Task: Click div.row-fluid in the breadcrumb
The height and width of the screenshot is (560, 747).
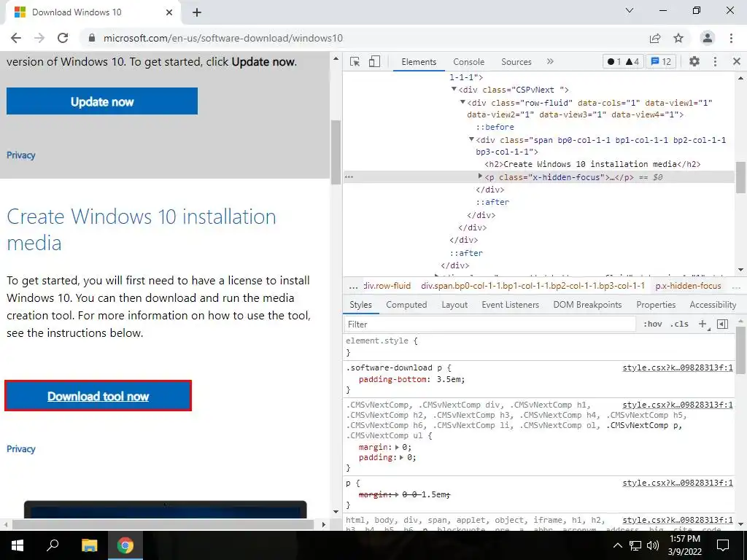Action: point(387,286)
